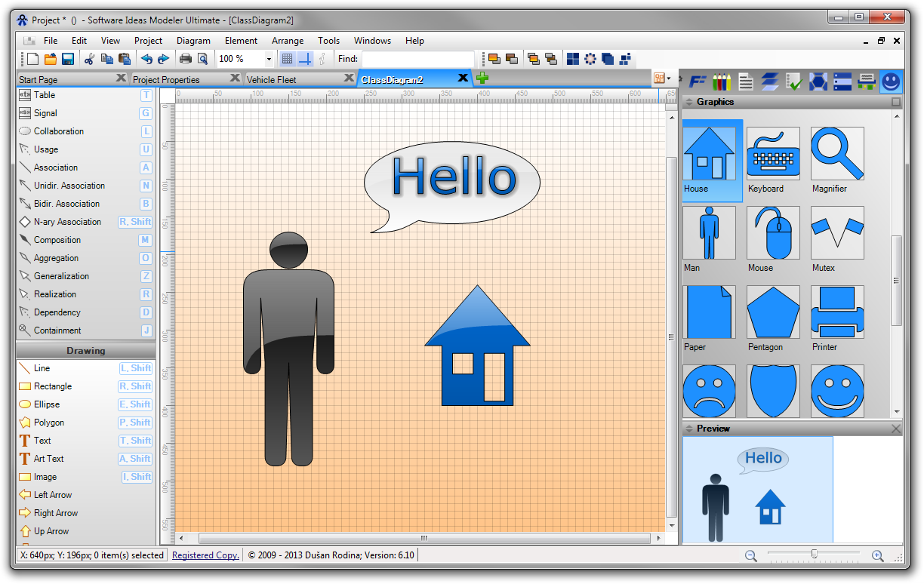Screen dimensions: 924x584
Task: Open the colored pencils styles panel
Action: (722, 81)
